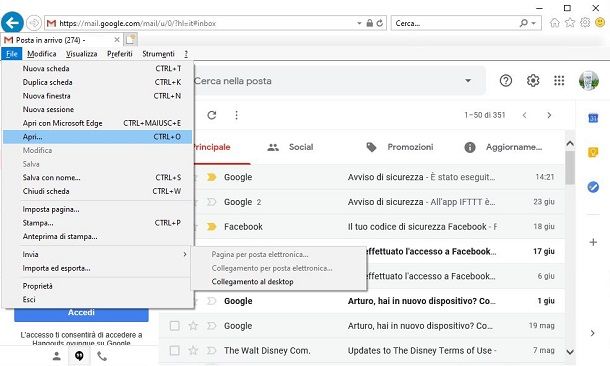Select checkbox for The Walt Disney email
This screenshot has width=610, height=366.
(175, 350)
